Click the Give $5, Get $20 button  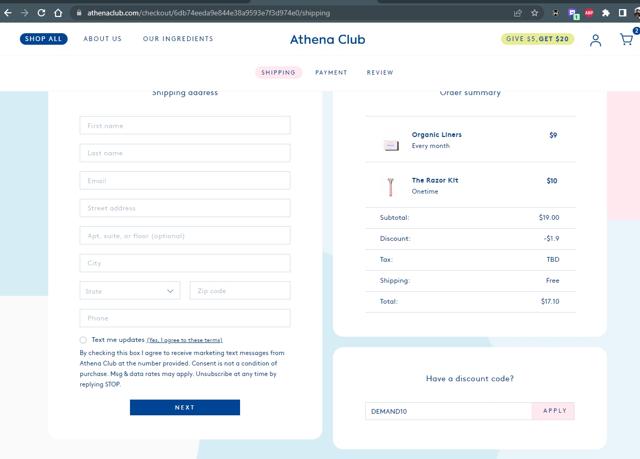538,39
